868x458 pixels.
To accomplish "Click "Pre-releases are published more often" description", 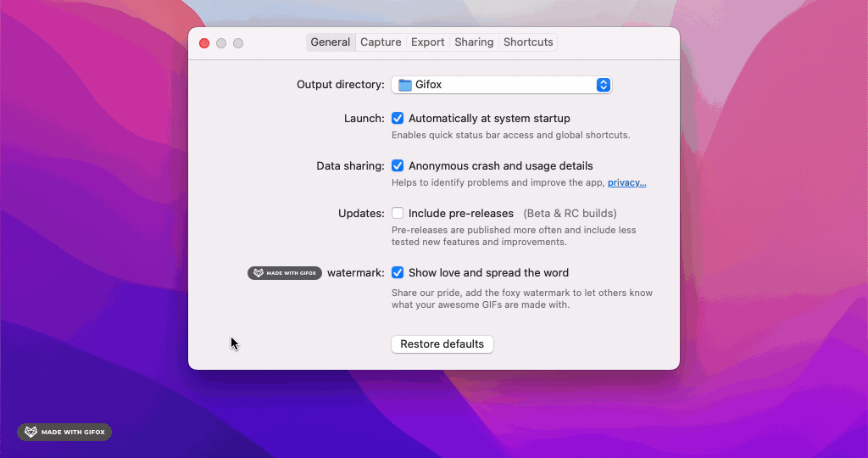I will (514, 236).
